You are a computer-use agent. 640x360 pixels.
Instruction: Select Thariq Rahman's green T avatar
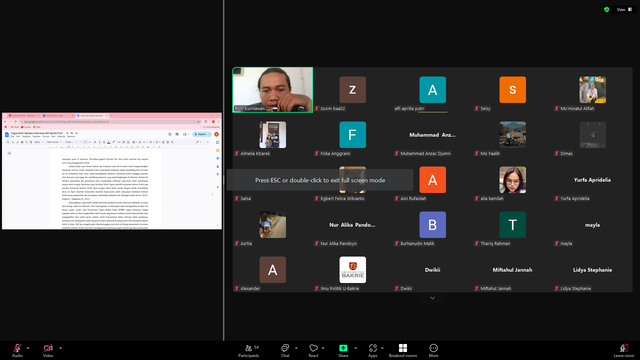(513, 224)
